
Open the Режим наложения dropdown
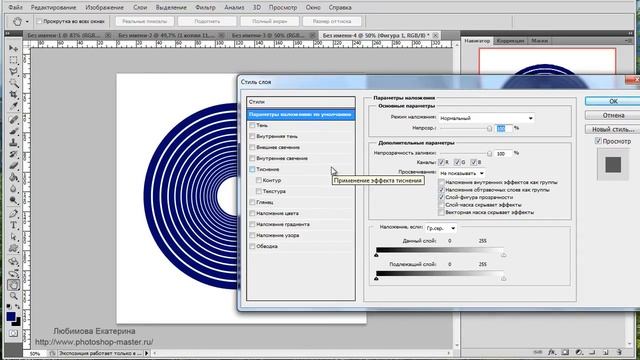(x=487, y=118)
